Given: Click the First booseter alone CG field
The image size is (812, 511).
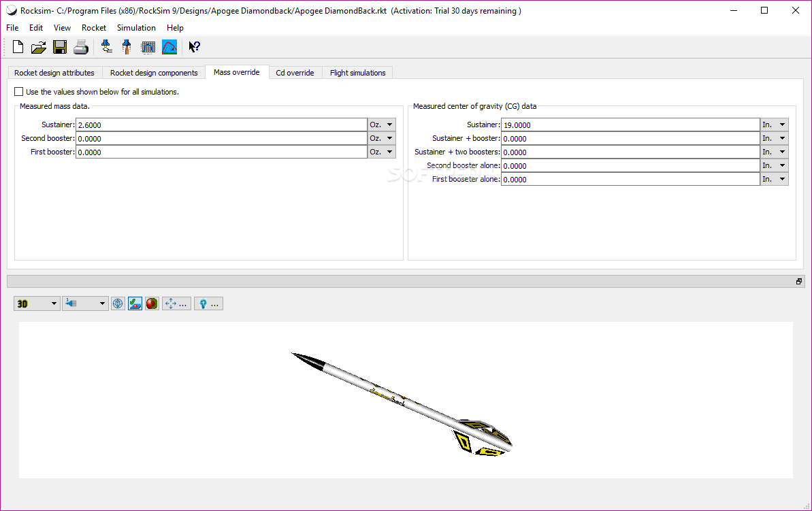Looking at the screenshot, I should (630, 179).
